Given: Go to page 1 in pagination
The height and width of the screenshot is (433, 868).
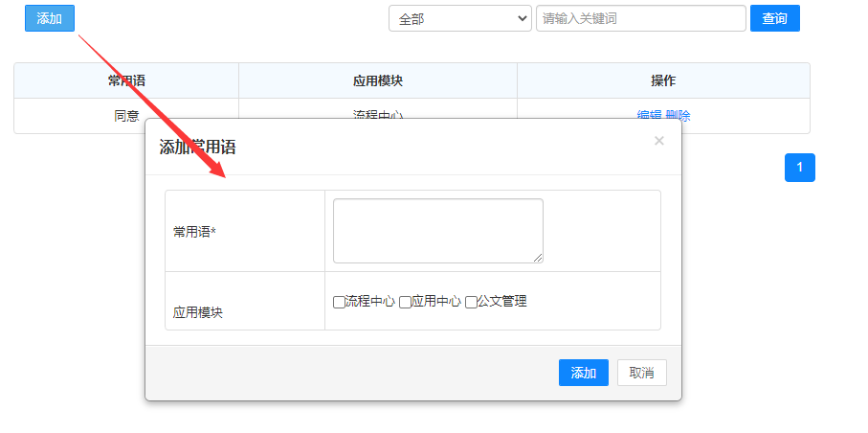Looking at the screenshot, I should point(799,168).
